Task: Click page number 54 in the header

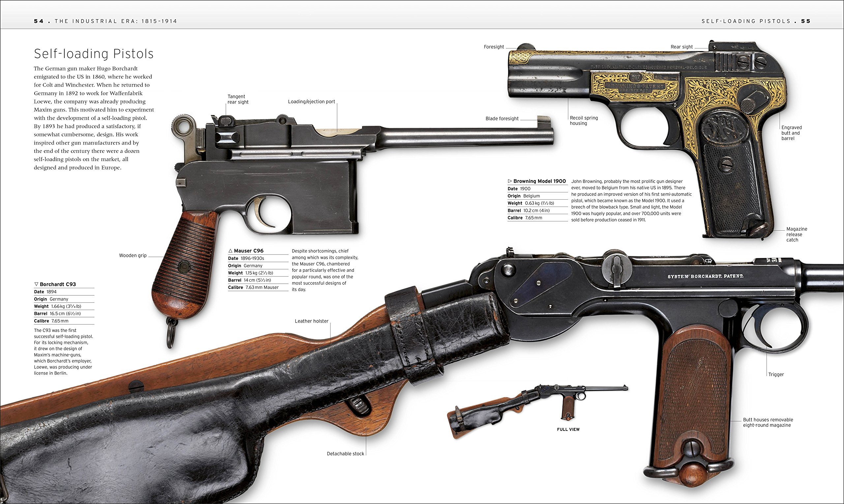Action: tap(39, 21)
